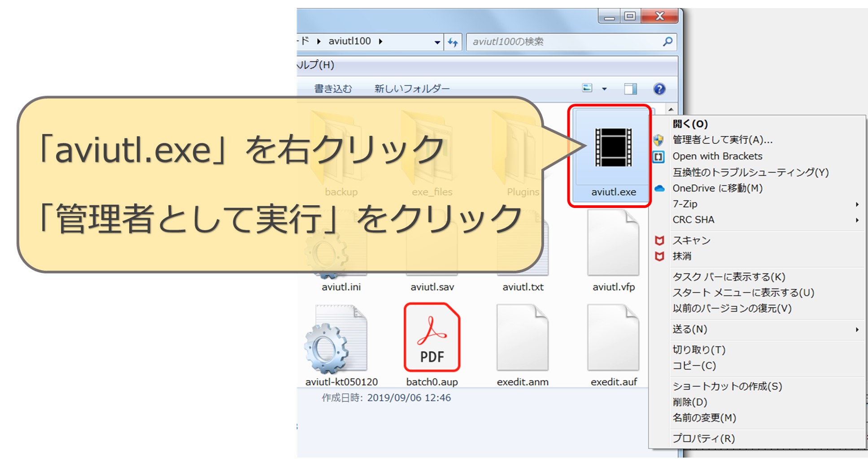Click the refresh arrows button

pos(453,42)
